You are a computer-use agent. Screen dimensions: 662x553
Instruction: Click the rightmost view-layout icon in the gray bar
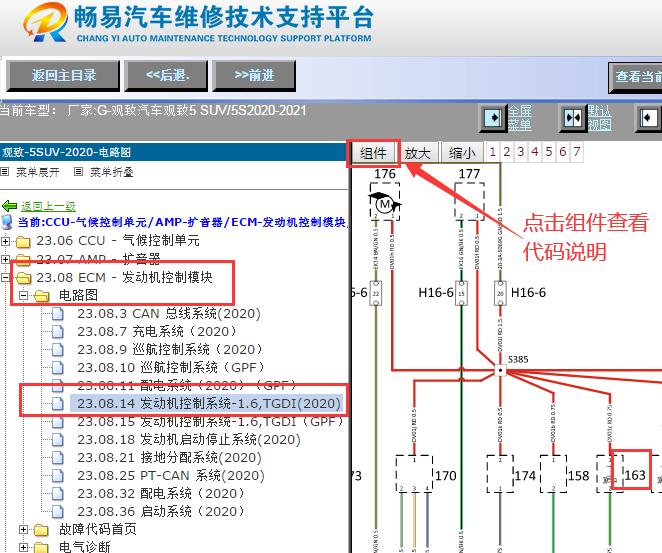pos(648,118)
